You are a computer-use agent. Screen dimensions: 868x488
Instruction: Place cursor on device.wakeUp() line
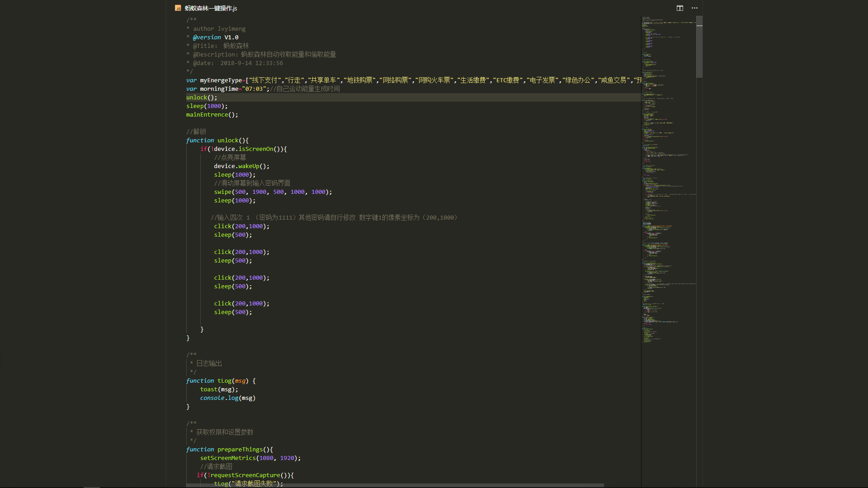click(x=241, y=166)
